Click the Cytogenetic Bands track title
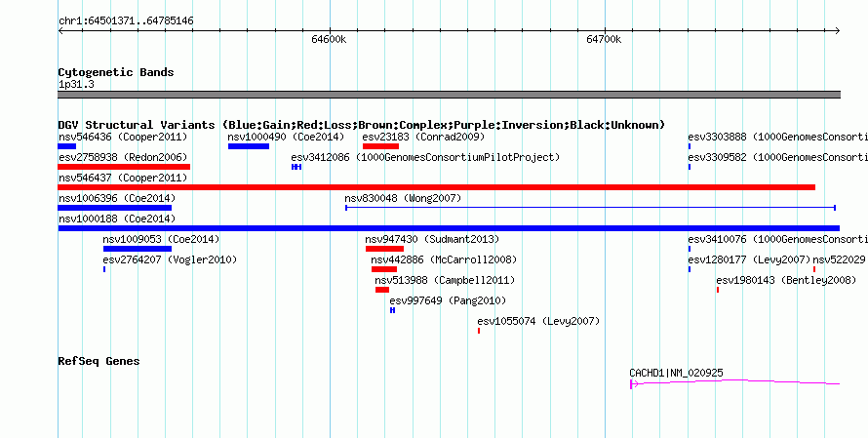Image resolution: width=868 pixels, height=438 pixels. (x=116, y=72)
